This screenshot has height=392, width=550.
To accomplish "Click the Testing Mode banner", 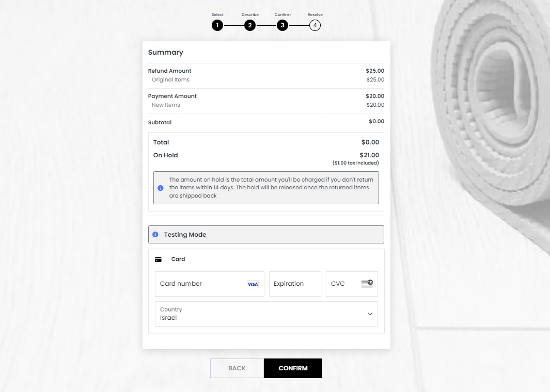I will (266, 234).
